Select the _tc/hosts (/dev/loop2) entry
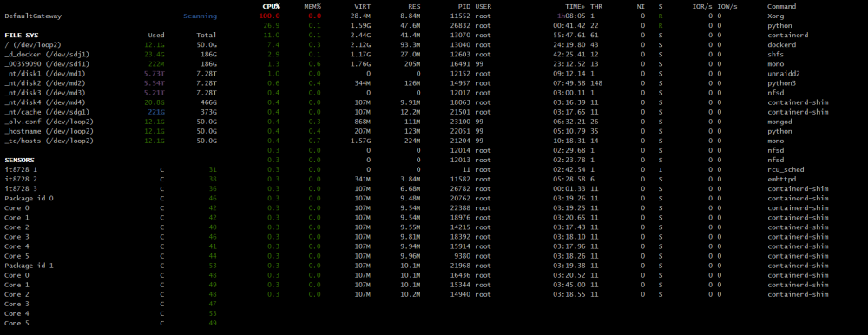The image size is (868, 335). coord(49,141)
